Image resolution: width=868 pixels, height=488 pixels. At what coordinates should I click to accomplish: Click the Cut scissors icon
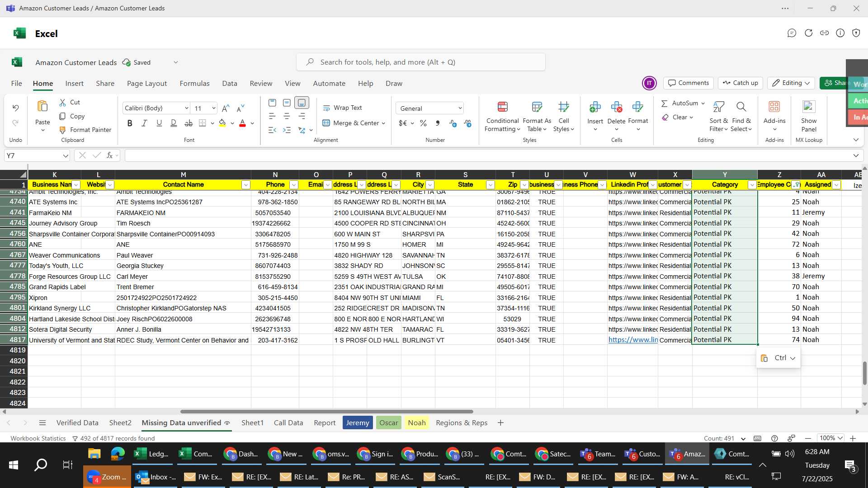(63, 103)
